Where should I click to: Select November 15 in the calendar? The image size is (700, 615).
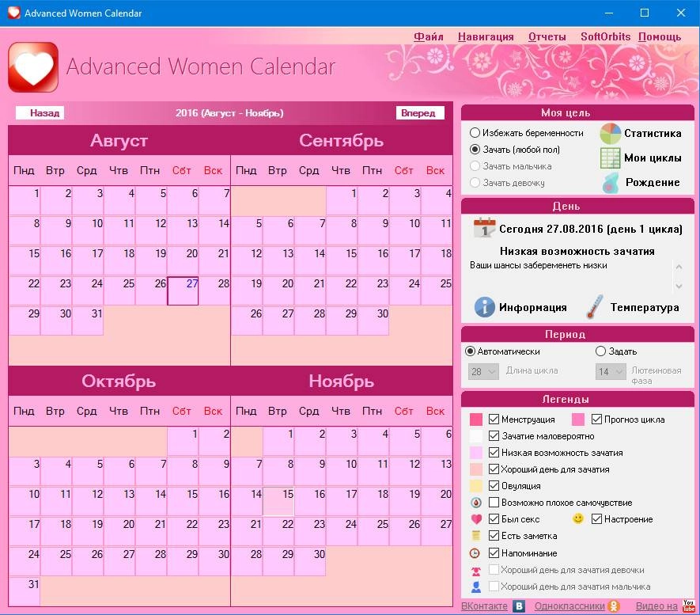click(x=278, y=501)
